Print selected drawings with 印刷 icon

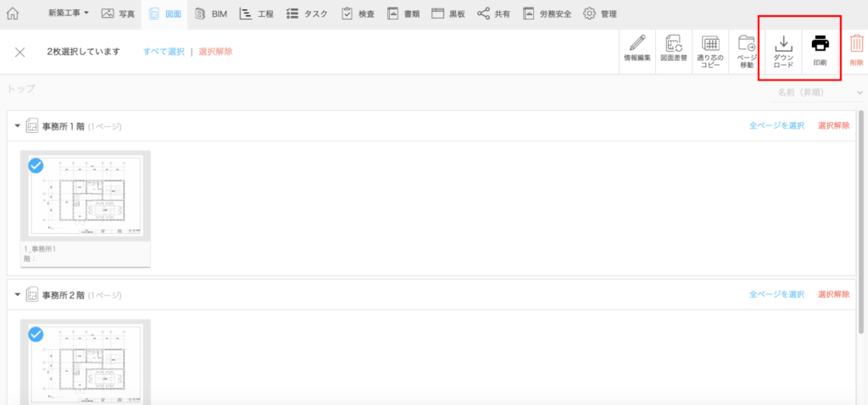820,52
